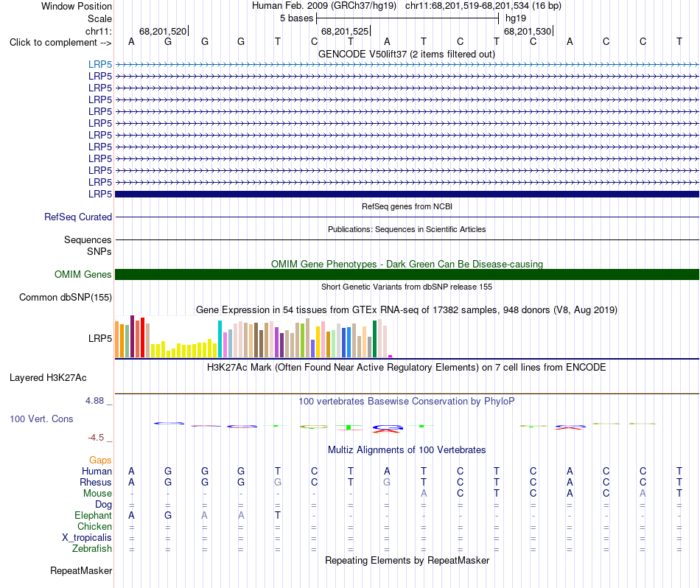Select the Rhesus species row label
This screenshot has height=588, width=700.
point(96,482)
